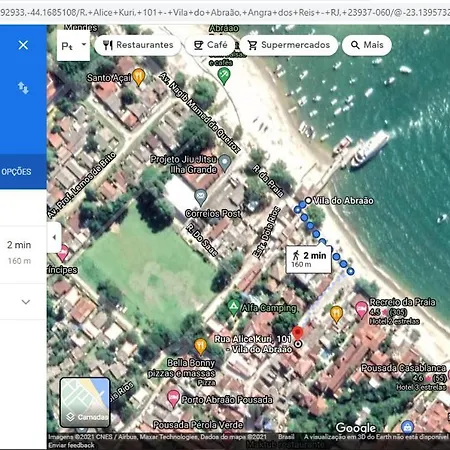Open the Mais search categories
Screen dimensions: 450x450
pos(367,45)
